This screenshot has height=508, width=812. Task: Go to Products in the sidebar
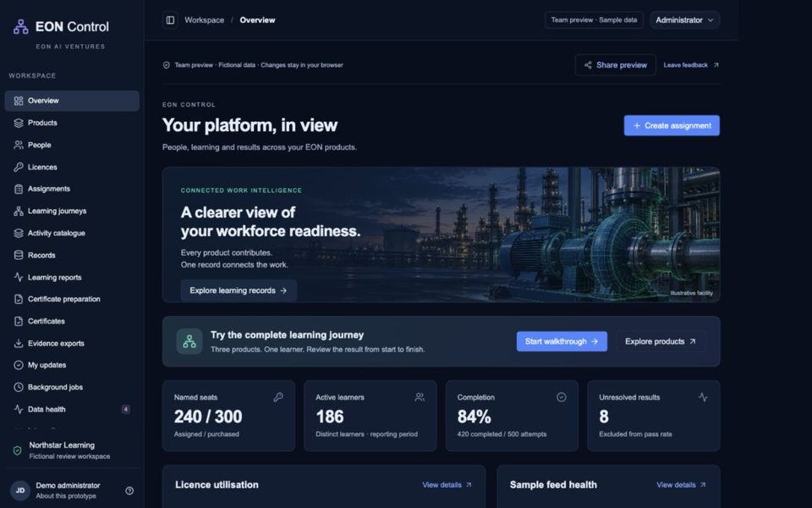click(x=72, y=123)
